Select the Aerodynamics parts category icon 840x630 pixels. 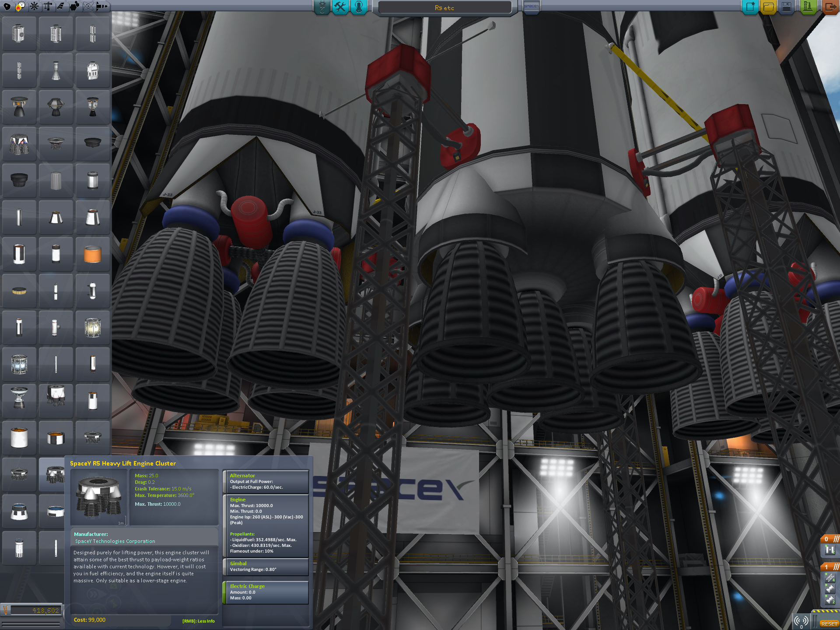(60, 6)
